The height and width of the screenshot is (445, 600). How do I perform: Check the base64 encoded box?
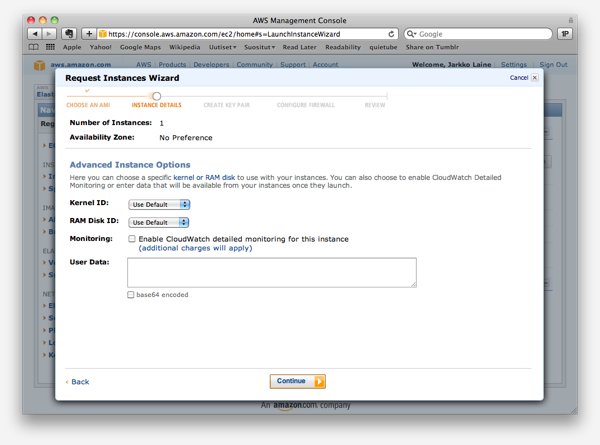click(x=131, y=295)
